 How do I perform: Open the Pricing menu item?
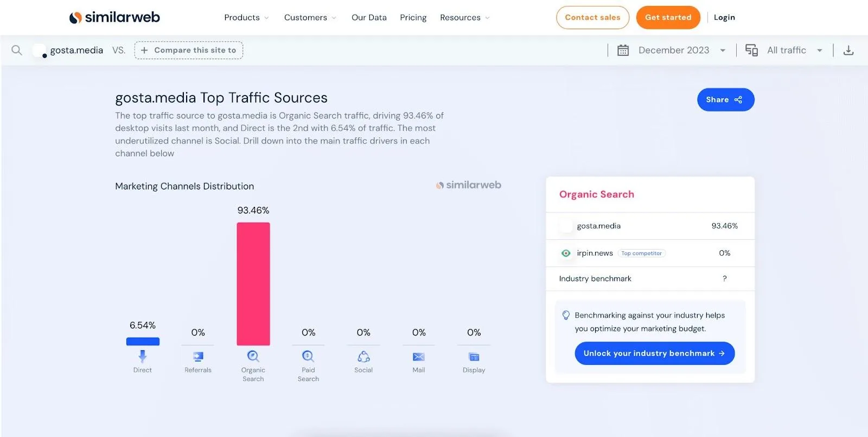413,17
